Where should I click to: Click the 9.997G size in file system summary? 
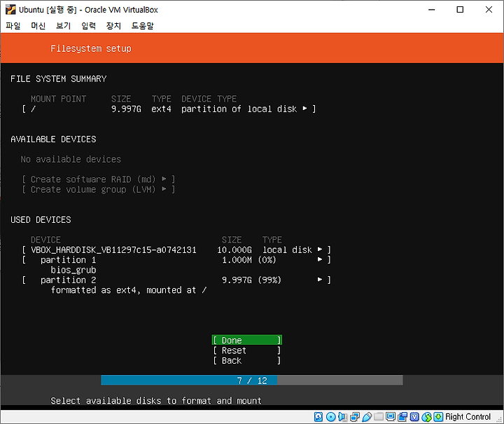[126, 109]
